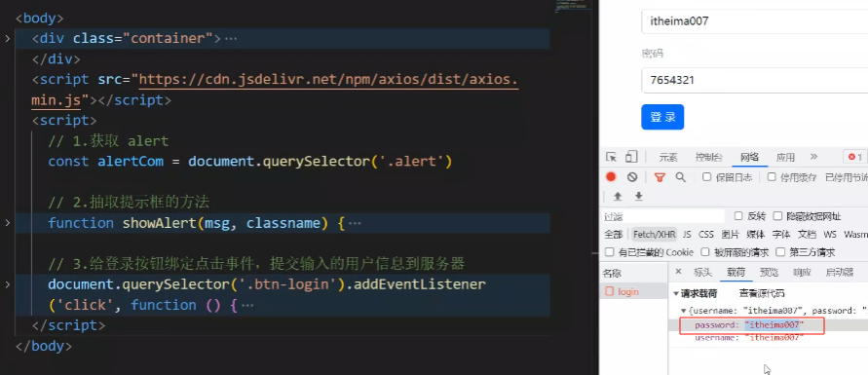This screenshot has width=868, height=375.
Task: Expand the folded div container line
Action: click(7, 38)
